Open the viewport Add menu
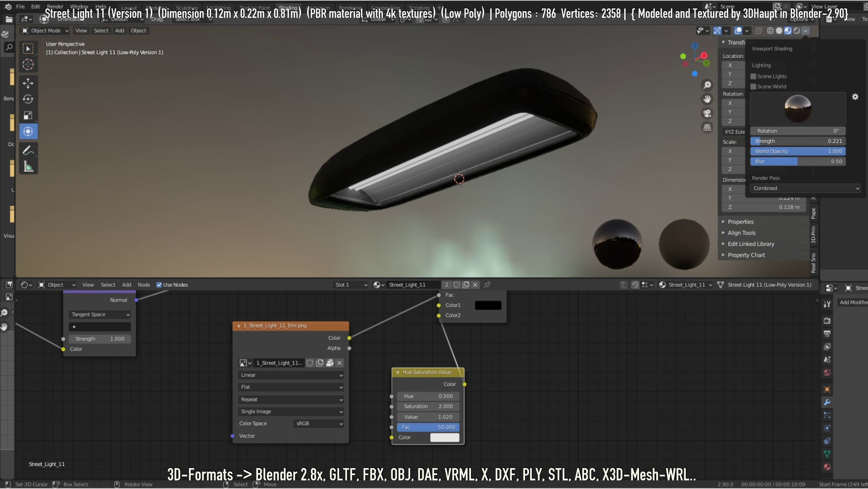The height and width of the screenshot is (489, 868). pyautogui.click(x=120, y=31)
